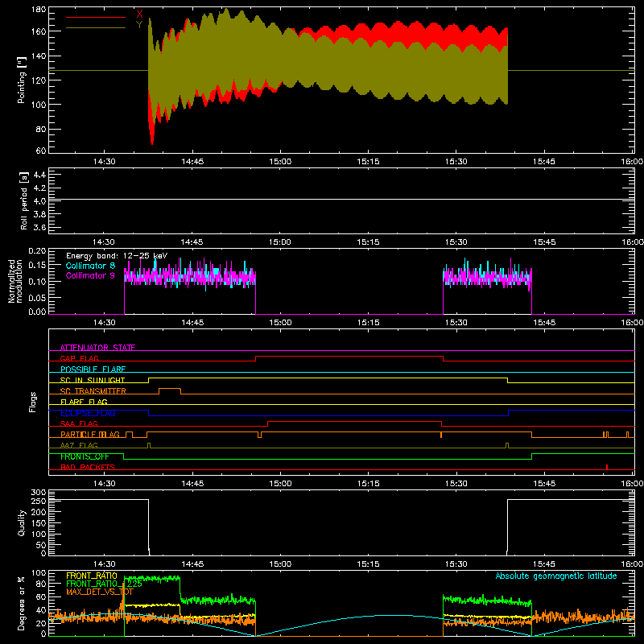644x644 pixels.
Task: Click 14:45 time label under modulation plot
Action: [192, 323]
